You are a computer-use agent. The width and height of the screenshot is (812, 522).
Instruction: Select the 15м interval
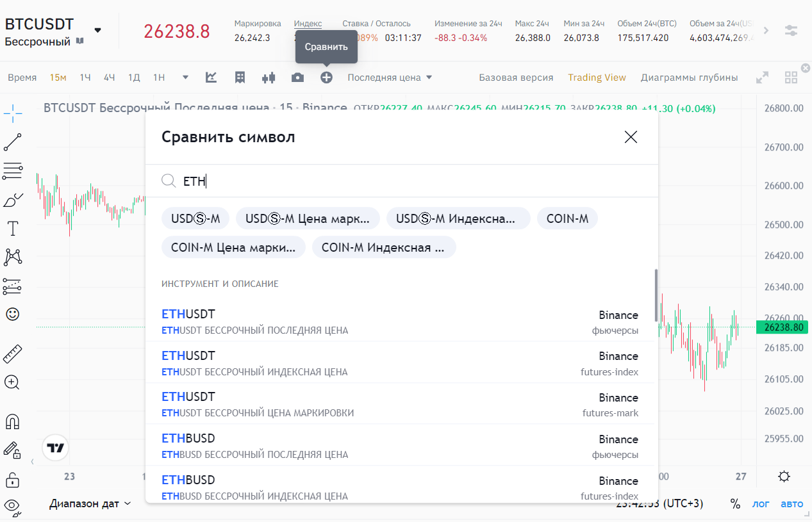point(58,77)
